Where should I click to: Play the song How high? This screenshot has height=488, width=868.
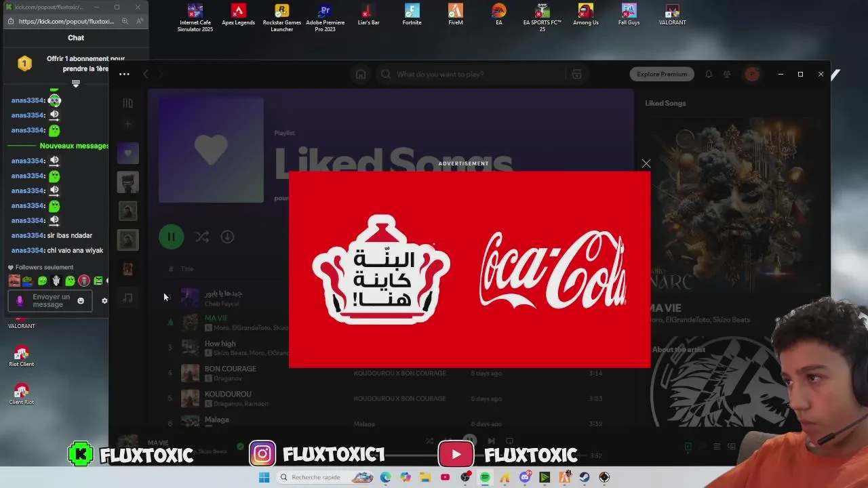(220, 344)
